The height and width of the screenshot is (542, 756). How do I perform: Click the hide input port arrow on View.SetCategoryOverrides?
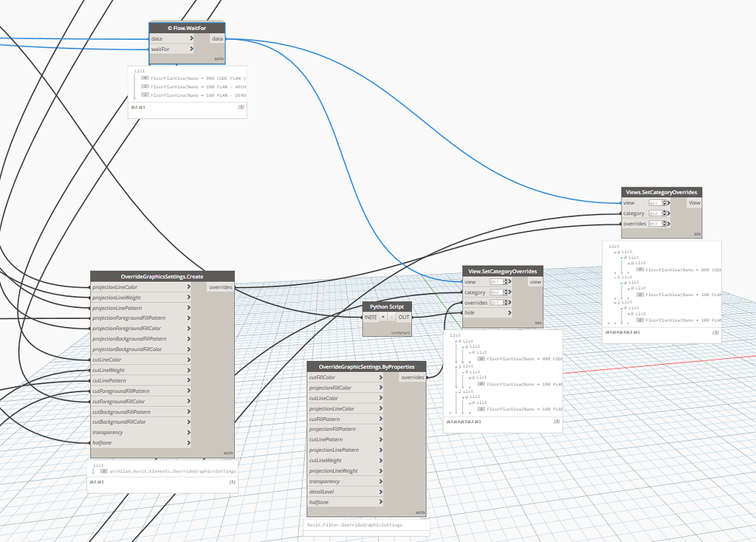pyautogui.click(x=509, y=312)
